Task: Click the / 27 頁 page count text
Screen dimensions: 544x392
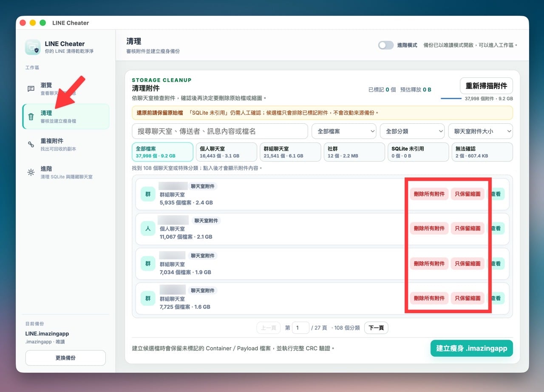Action: (319, 328)
